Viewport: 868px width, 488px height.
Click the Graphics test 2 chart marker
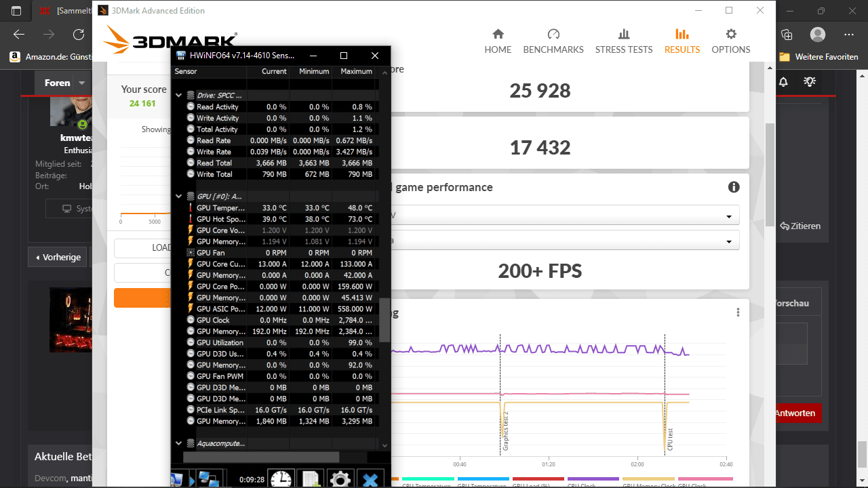pos(505,431)
